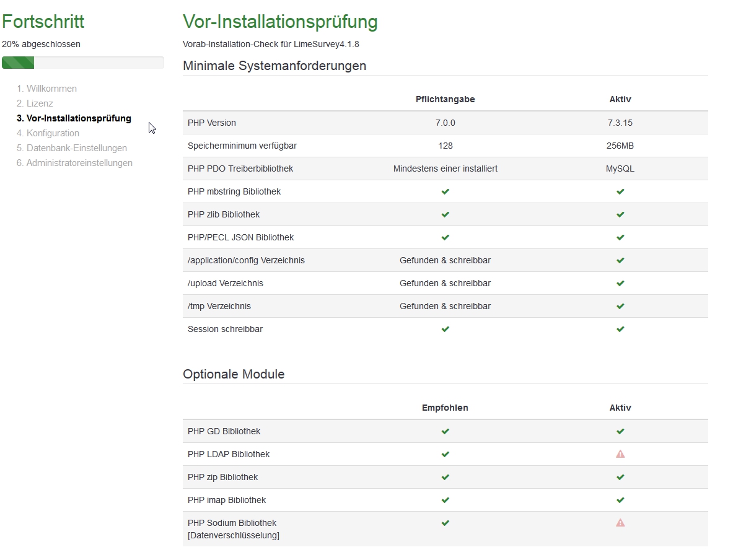733x560 pixels.
Task: Click the recommended checkmark for PHP LDAP Bibliothek
Action: click(x=445, y=454)
